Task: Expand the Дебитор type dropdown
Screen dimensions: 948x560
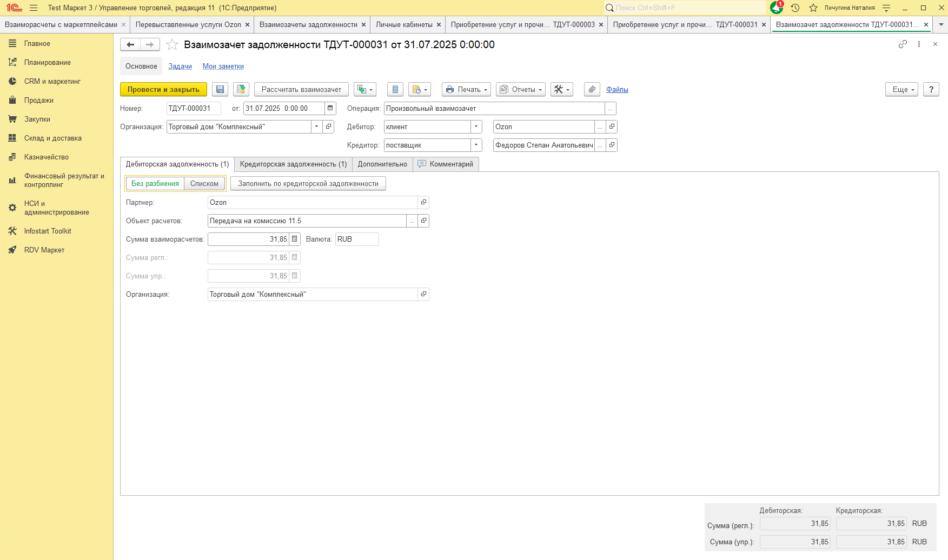Action: pos(476,127)
